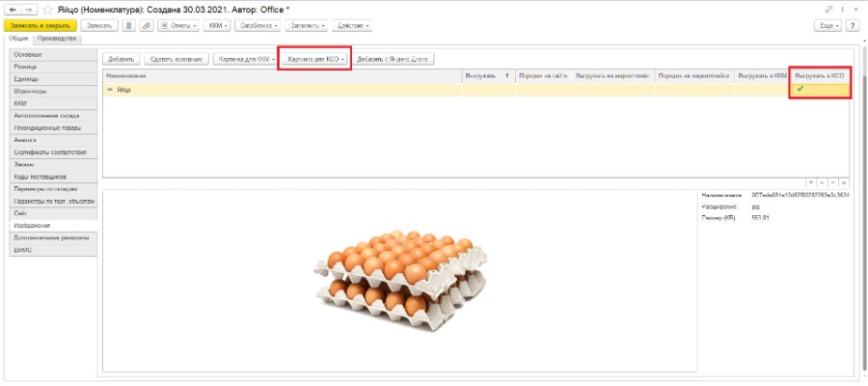Click Добавить с Яндекс.Диска
868x386 pixels.
coord(393,58)
